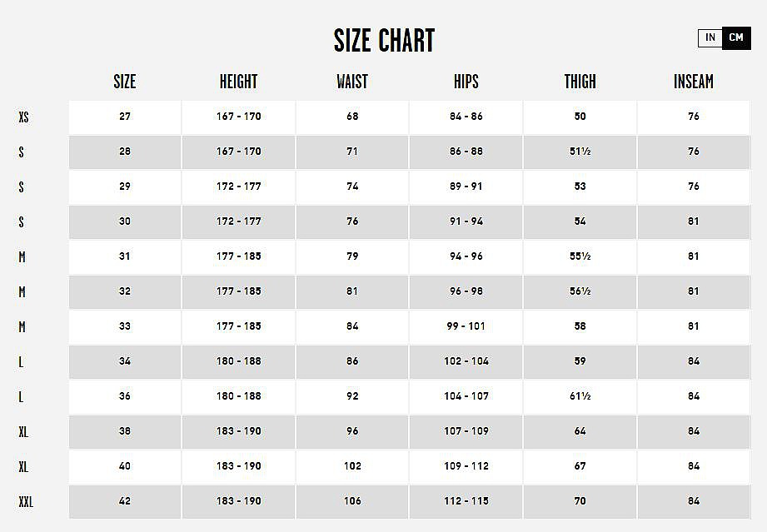Image resolution: width=767 pixels, height=532 pixels.
Task: Click waist value 68 cell
Action: click(x=352, y=117)
